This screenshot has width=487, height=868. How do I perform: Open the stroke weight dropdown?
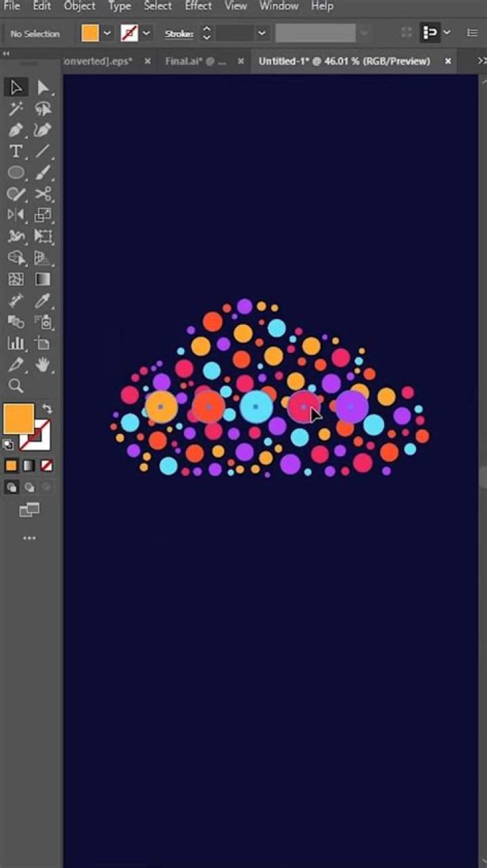262,33
